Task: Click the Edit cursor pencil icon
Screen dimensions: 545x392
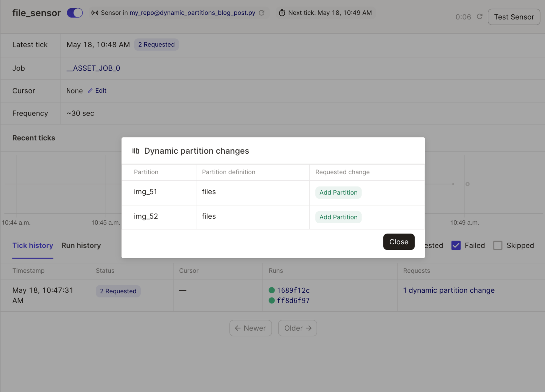Action: tap(90, 91)
